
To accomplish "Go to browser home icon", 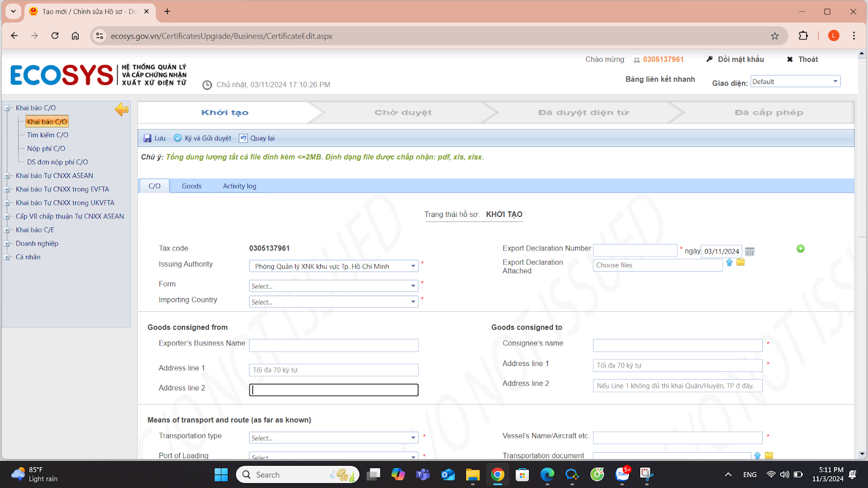I will [x=75, y=36].
